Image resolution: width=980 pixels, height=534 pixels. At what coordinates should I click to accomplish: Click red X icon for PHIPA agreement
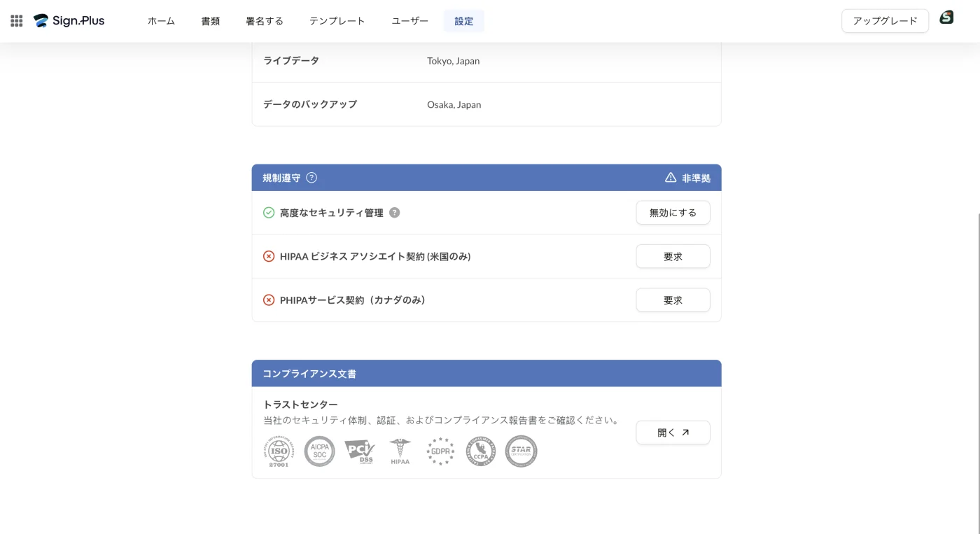(x=269, y=300)
